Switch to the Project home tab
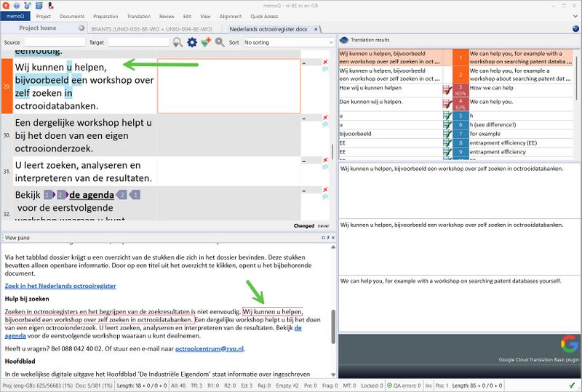 [x=44, y=28]
